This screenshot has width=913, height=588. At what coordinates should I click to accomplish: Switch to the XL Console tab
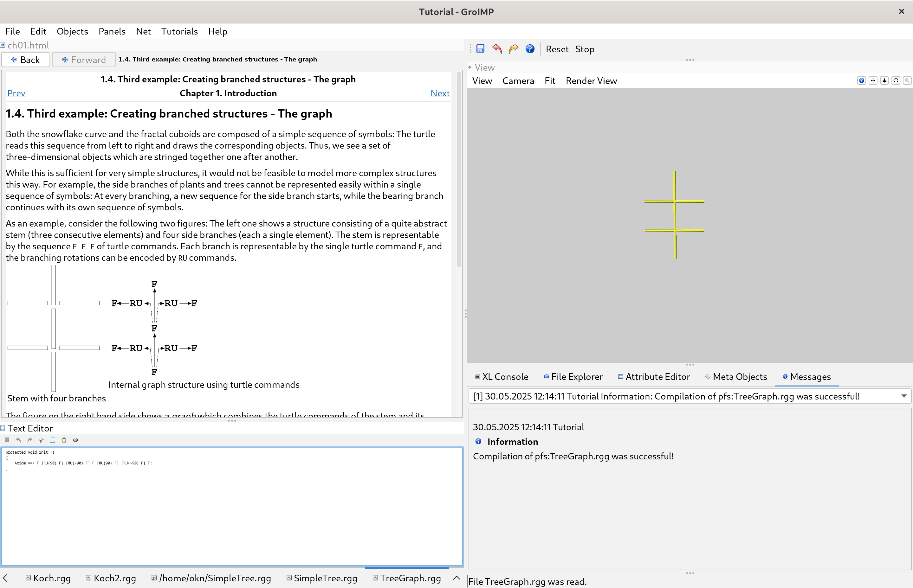coord(501,377)
